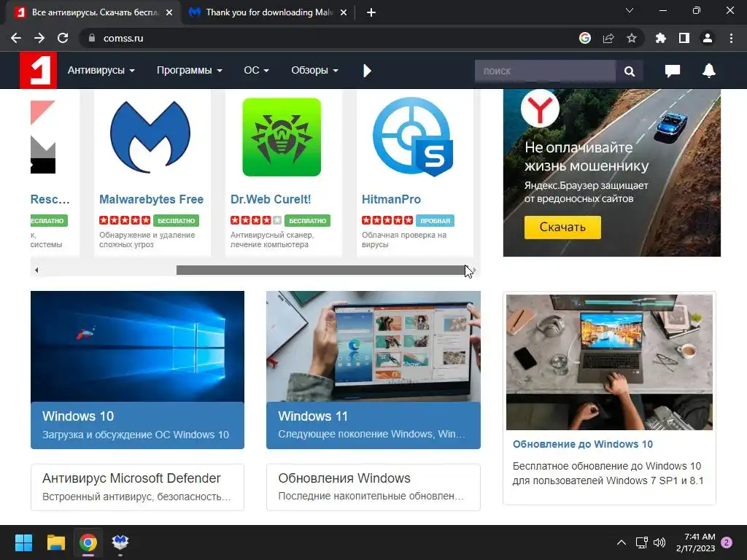Open the tab search chevron
The image size is (747, 560).
coord(630,10)
